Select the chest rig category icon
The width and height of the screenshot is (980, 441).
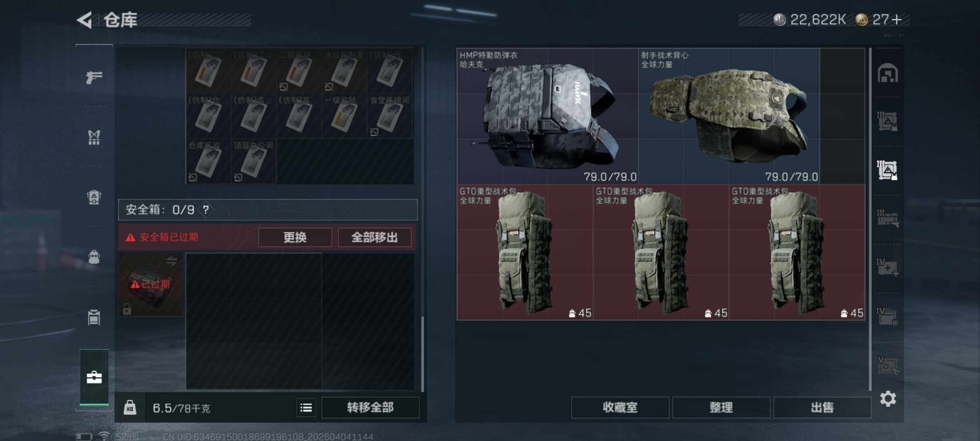coord(94,137)
